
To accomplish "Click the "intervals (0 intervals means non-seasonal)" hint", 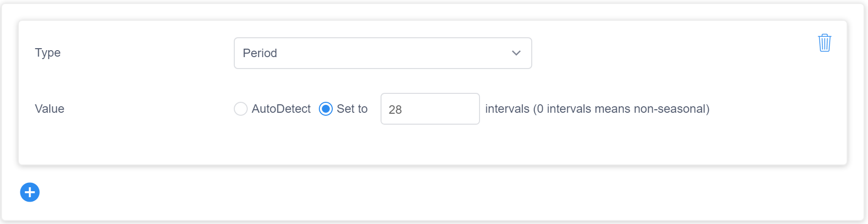I will click(x=597, y=109).
